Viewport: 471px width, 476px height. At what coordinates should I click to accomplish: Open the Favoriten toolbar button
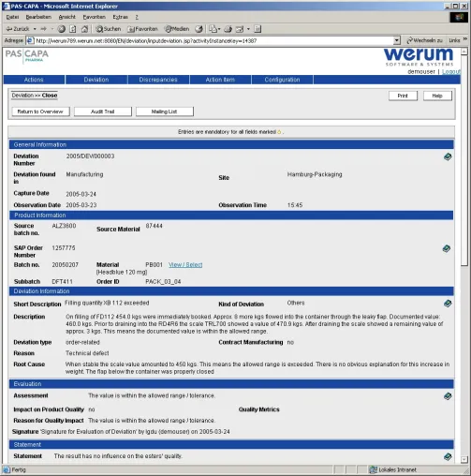(142, 29)
